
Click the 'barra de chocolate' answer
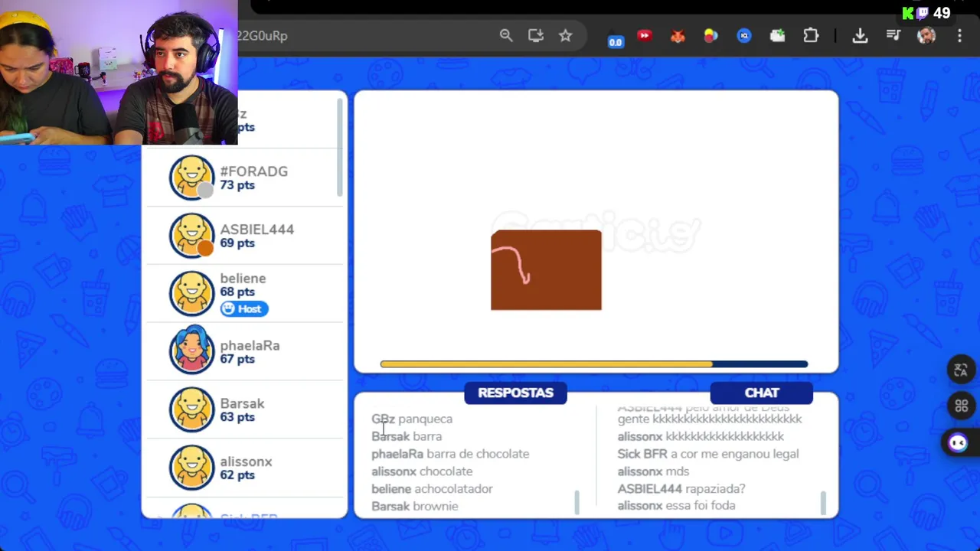(x=478, y=454)
